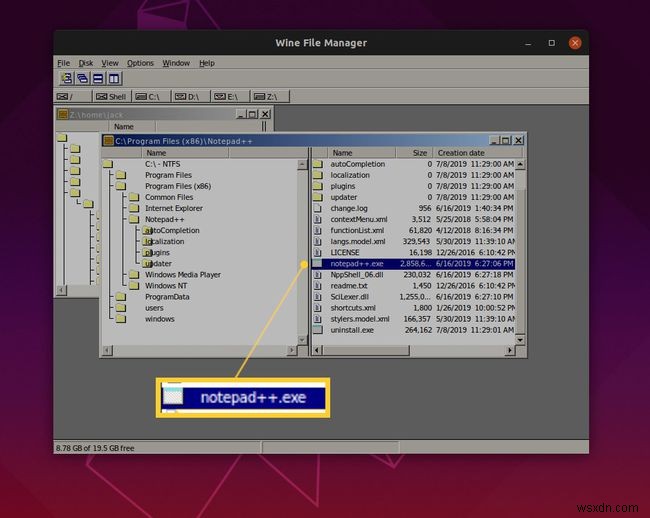Click the windows folder icon in tree
This screenshot has width=650, height=518.
click(121, 319)
